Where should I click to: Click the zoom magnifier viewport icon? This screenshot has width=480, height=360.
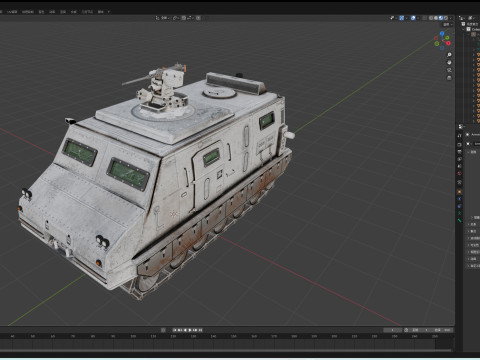click(x=449, y=55)
